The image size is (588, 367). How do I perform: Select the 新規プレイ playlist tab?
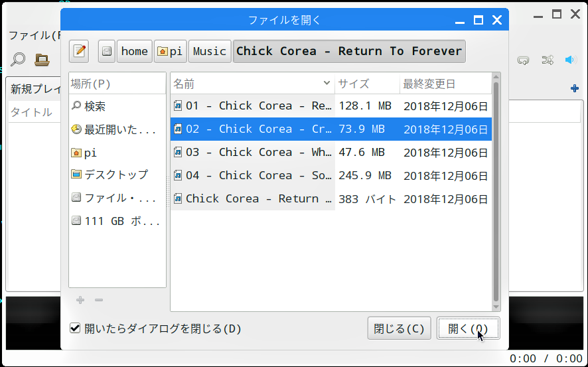coord(35,89)
